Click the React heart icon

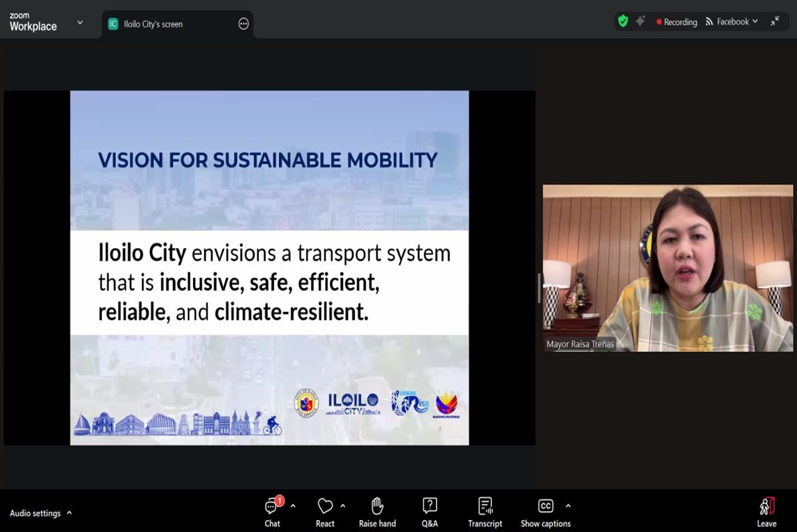[325, 506]
